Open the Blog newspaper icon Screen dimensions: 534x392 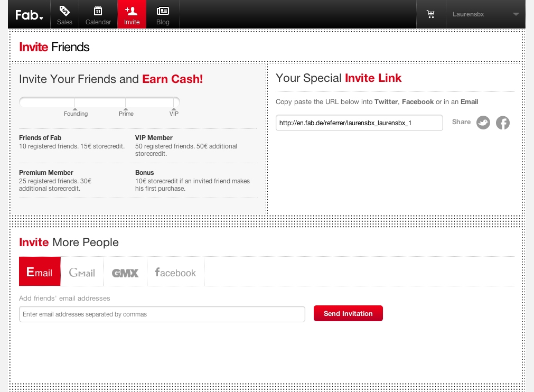point(163,11)
